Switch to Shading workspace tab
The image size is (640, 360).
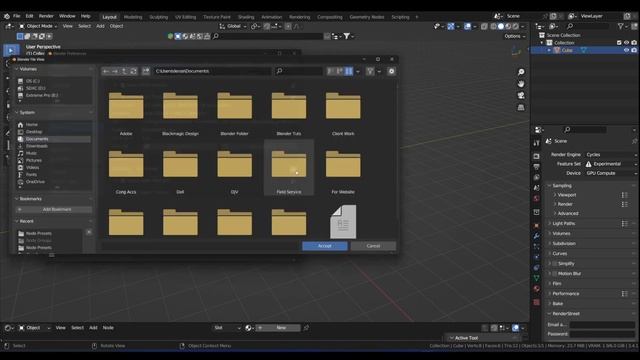tap(246, 17)
